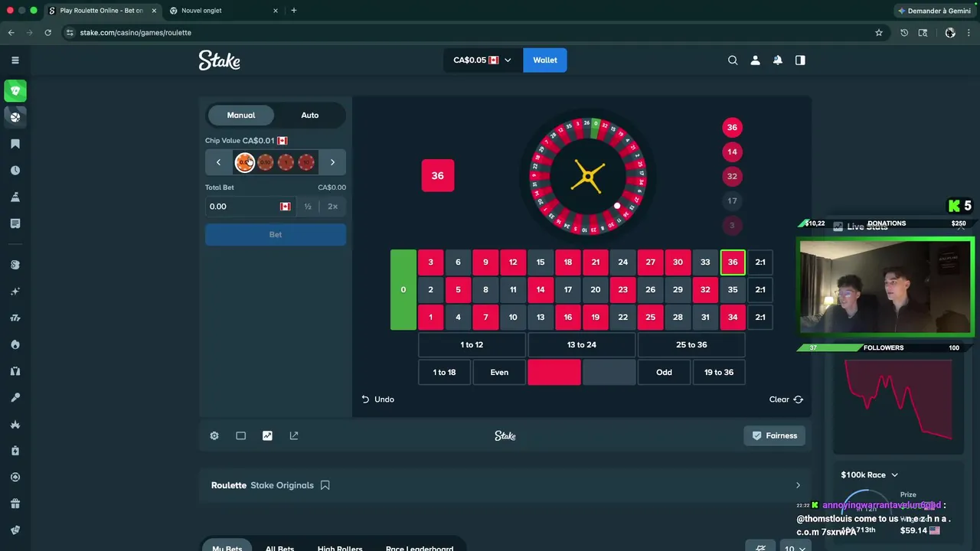Viewport: 980px width, 551px height.
Task: Double the bet with 2× button
Action: (332, 206)
